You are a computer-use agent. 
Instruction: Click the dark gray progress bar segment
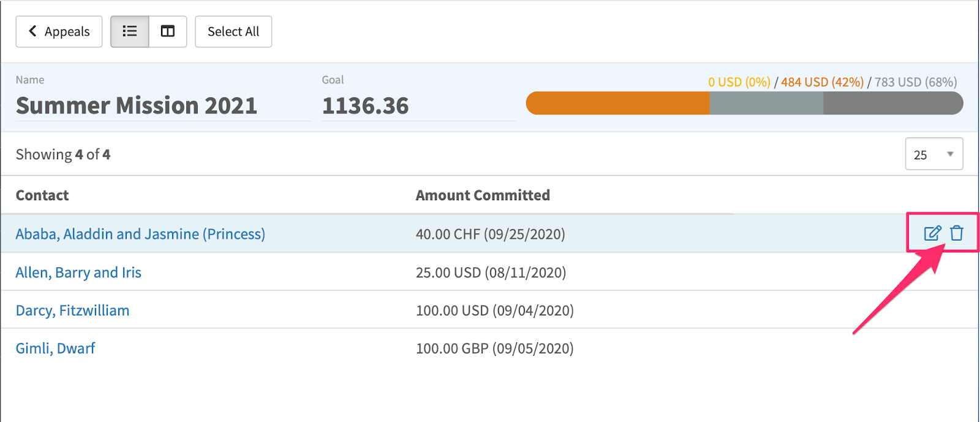pyautogui.click(x=893, y=103)
